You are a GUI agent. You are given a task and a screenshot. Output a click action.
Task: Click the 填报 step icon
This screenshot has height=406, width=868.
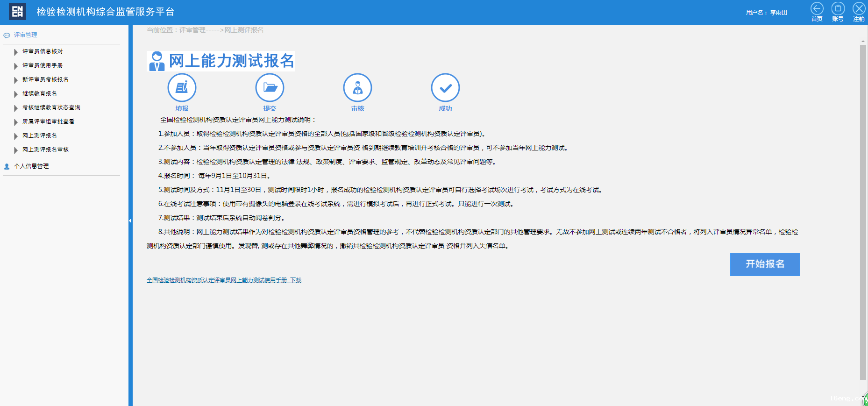(182, 88)
